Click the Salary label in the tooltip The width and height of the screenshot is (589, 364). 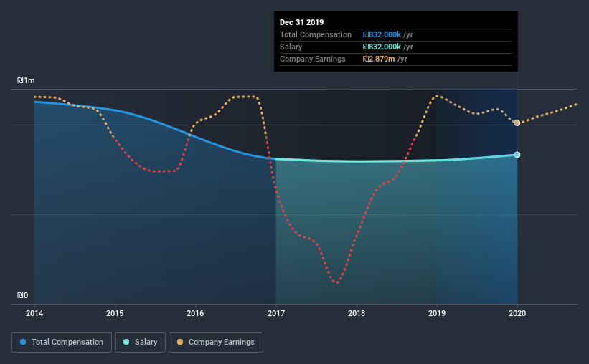(x=291, y=47)
